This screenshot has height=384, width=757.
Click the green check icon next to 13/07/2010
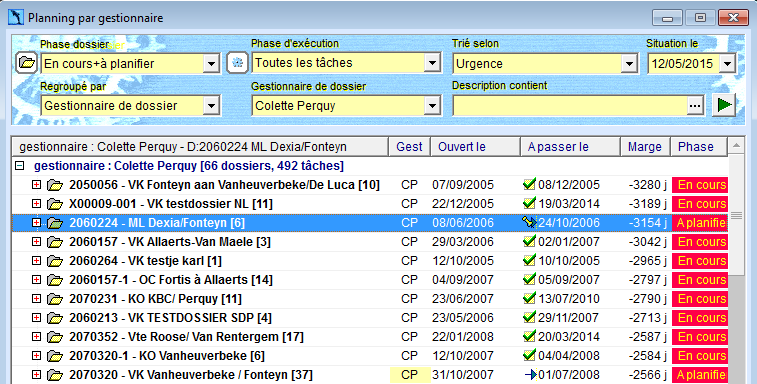pyautogui.click(x=530, y=298)
